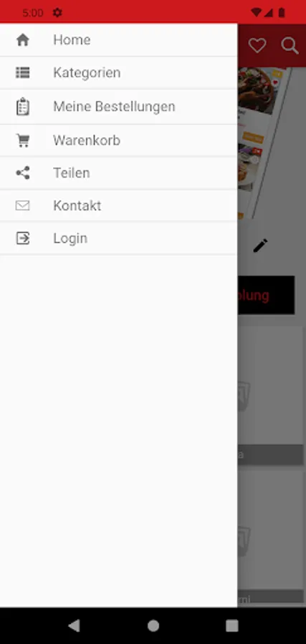Select the list icon next to Kategorien

[23, 73]
